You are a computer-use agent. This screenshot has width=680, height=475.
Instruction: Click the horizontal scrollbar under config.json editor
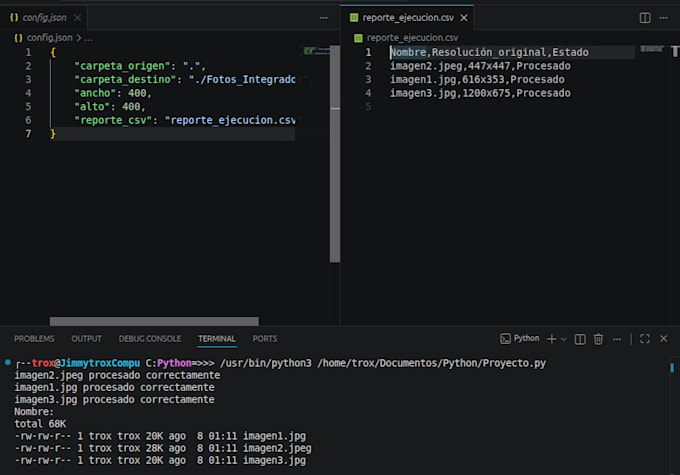pos(154,321)
